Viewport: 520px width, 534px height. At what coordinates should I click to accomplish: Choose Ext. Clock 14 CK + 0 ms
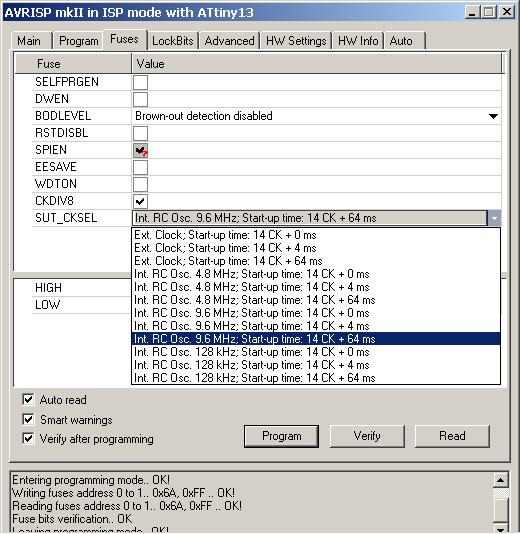pos(316,235)
